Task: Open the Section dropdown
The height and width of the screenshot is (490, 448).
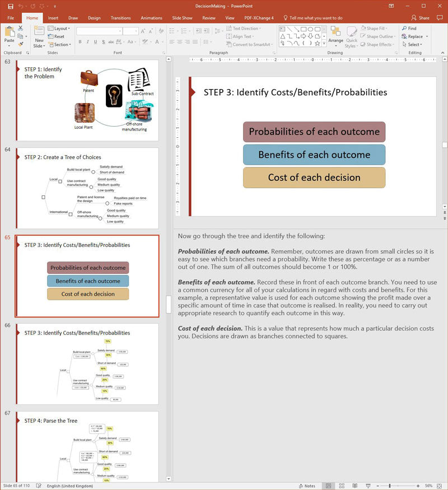Action: tap(60, 45)
